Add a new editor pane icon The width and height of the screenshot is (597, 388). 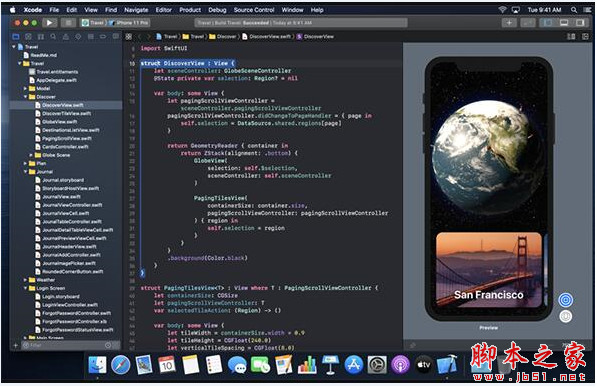(x=585, y=37)
